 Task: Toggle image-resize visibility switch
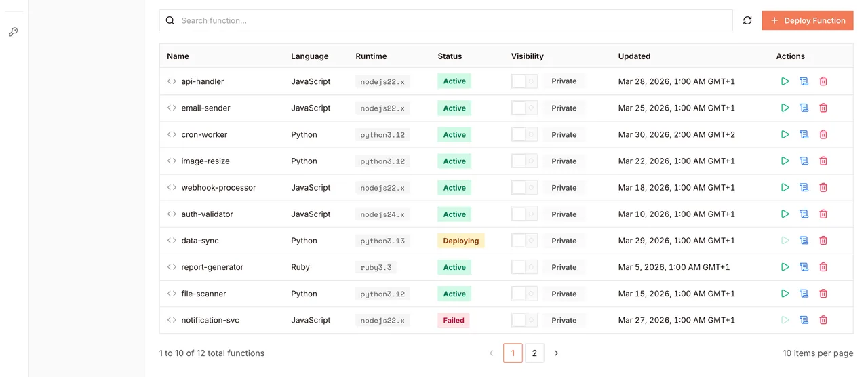tap(524, 161)
